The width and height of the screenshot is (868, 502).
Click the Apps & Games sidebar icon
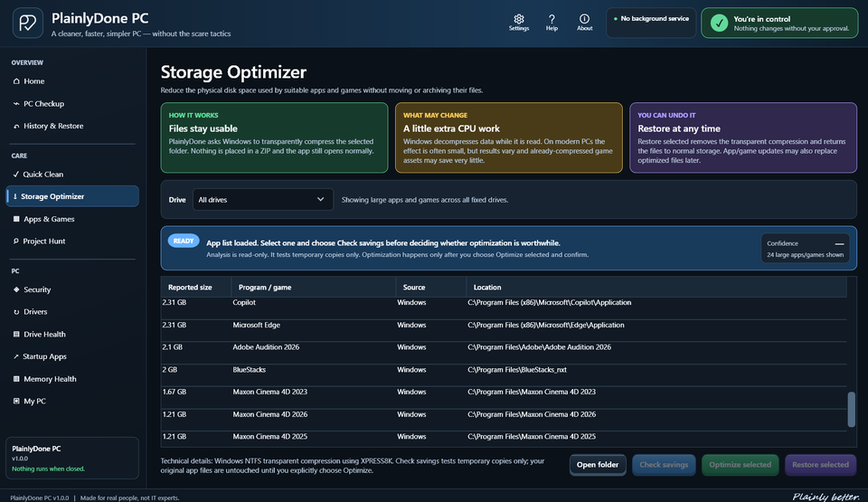pyautogui.click(x=16, y=219)
